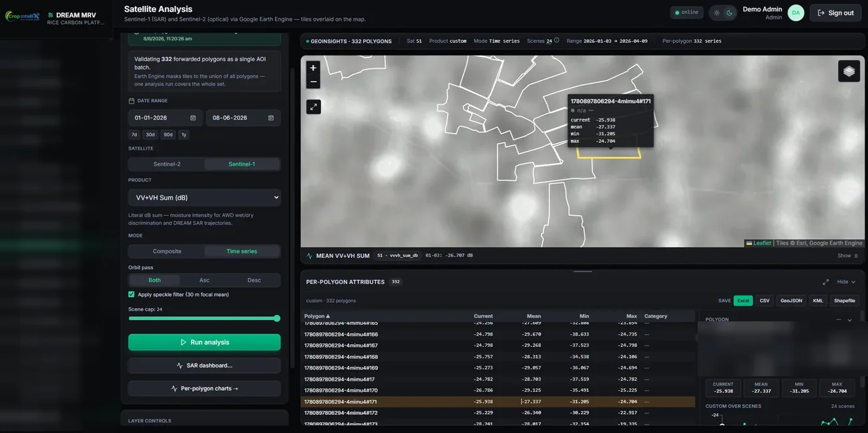Viewport: 868px width, 433px height.
Task: Click the online status badge
Action: pos(687,13)
